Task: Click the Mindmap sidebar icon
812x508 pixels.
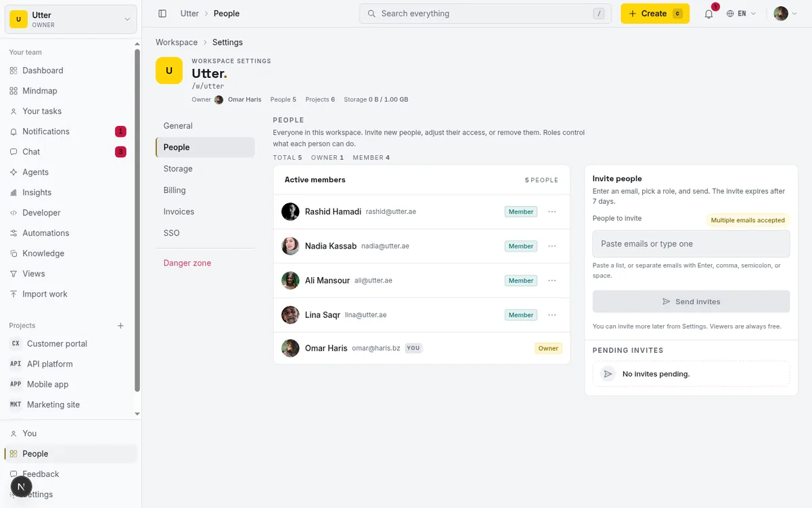Action: tap(14, 91)
